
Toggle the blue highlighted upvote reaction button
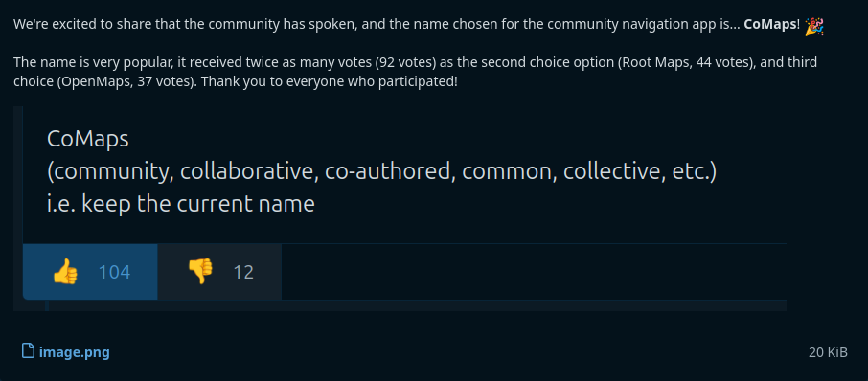pyautogui.click(x=90, y=272)
